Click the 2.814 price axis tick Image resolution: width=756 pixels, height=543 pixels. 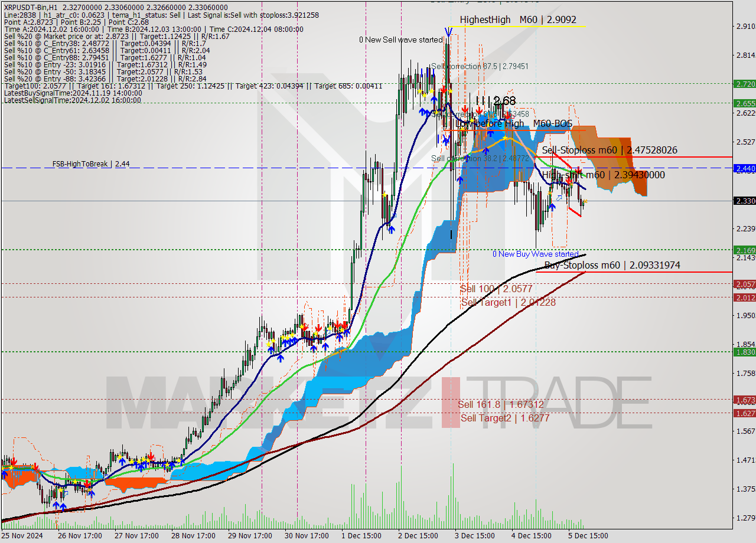point(745,55)
